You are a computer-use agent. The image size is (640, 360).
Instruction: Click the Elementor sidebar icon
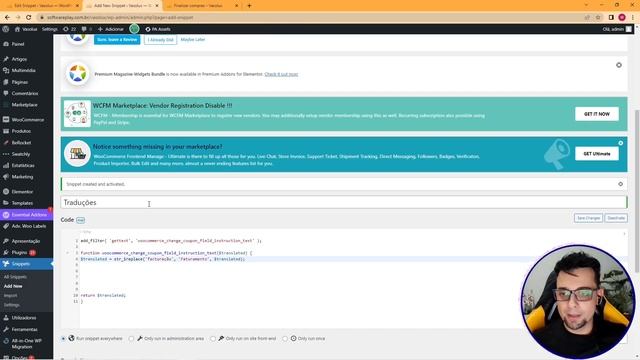(x=6, y=191)
